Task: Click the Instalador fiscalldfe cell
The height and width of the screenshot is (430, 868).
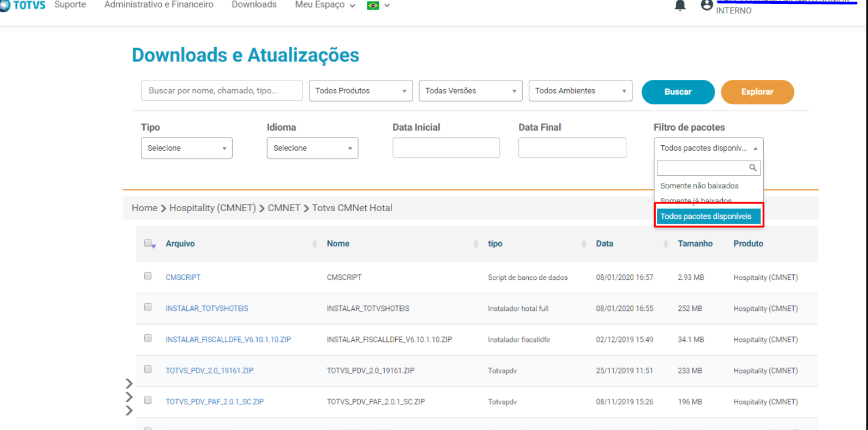Action: 519,339
